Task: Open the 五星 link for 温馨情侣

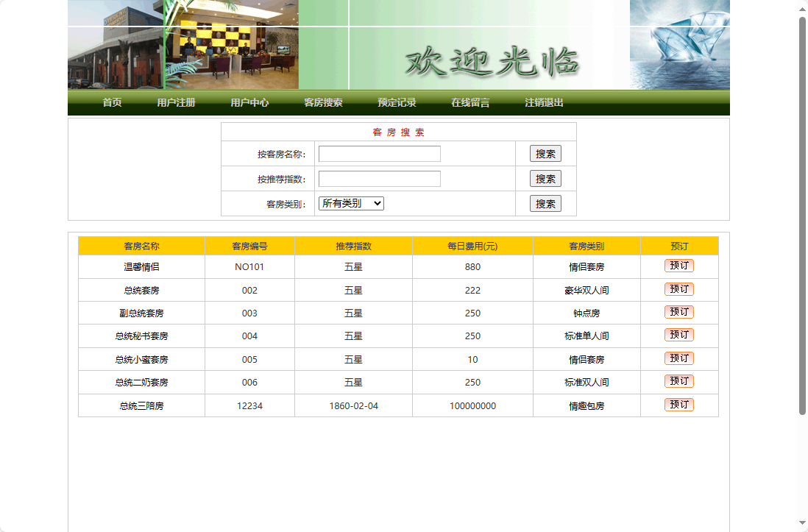Action: click(x=352, y=266)
